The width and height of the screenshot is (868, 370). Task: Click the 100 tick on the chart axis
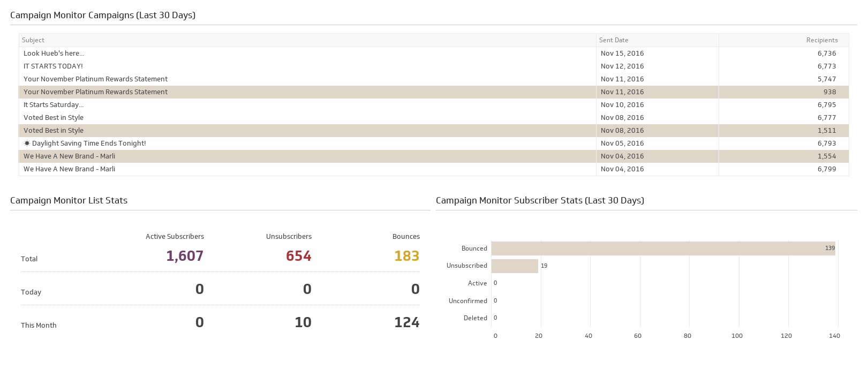click(737, 336)
